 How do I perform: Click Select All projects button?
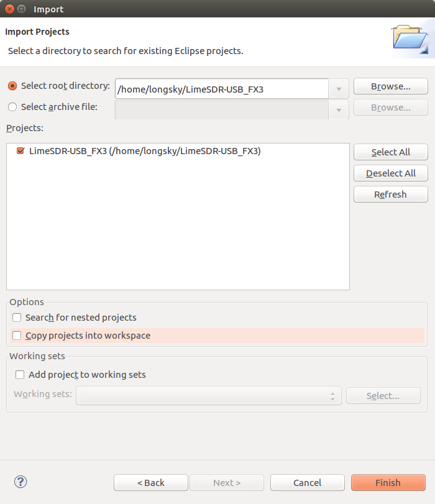pos(391,152)
